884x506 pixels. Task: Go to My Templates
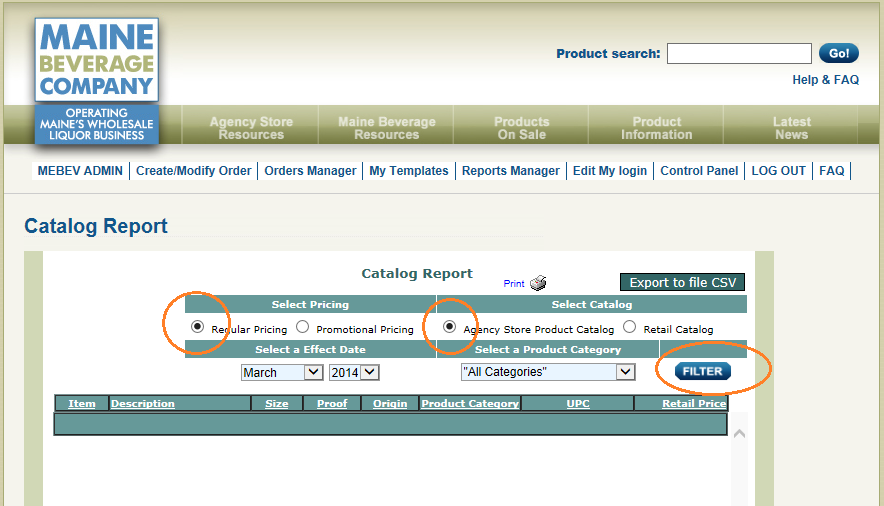click(409, 171)
